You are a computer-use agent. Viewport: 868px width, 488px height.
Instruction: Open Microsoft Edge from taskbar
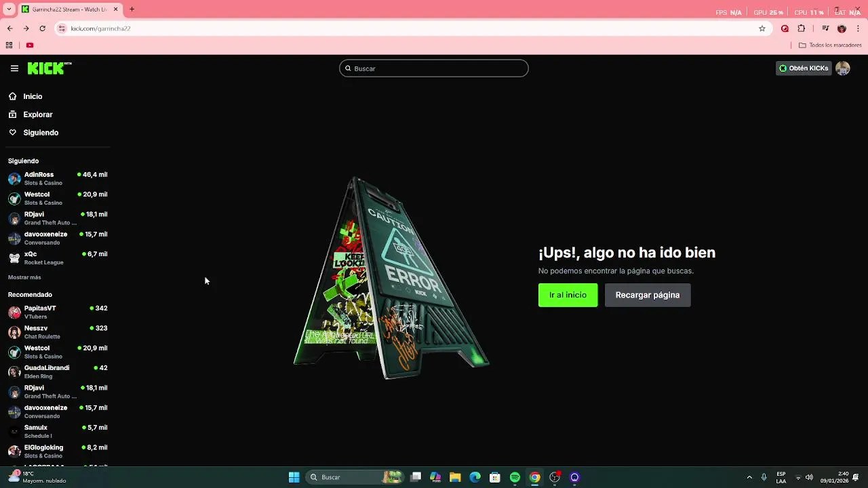coord(475,477)
